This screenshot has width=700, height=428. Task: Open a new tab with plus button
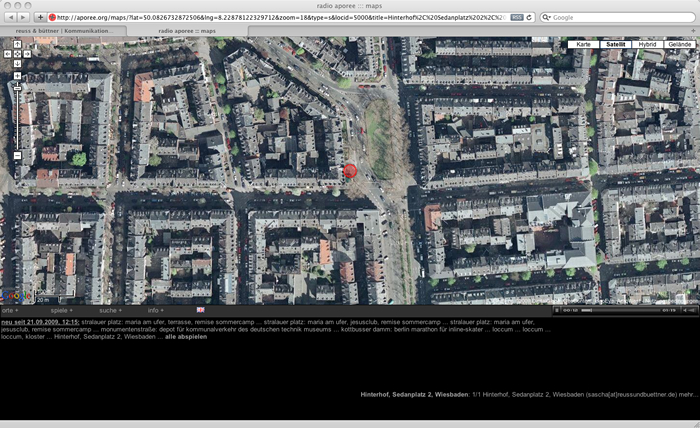pyautogui.click(x=693, y=31)
